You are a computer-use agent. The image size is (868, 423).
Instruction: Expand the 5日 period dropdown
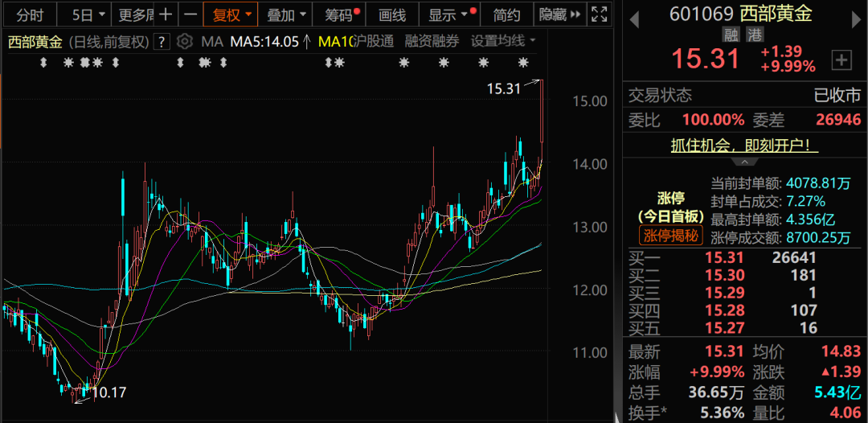pos(87,14)
